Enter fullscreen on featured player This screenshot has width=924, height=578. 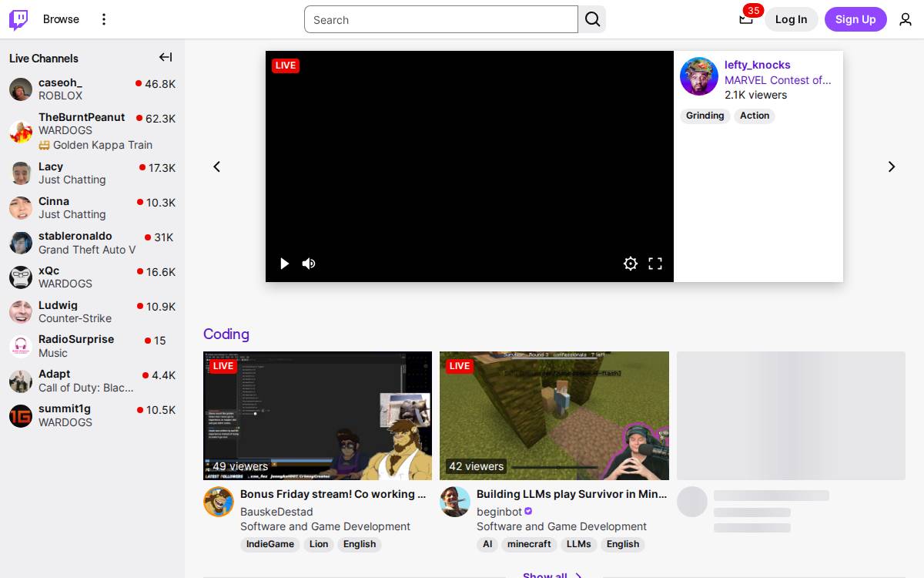click(x=655, y=264)
